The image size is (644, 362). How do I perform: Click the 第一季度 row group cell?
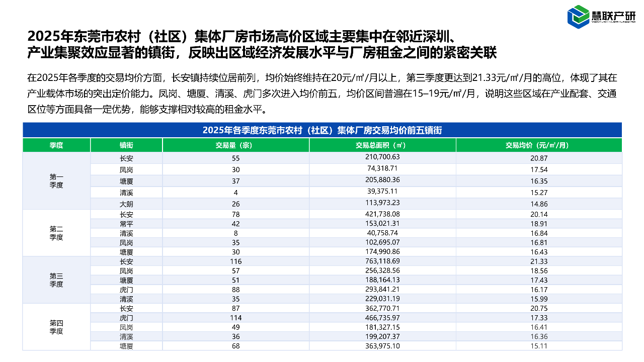pyautogui.click(x=56, y=181)
